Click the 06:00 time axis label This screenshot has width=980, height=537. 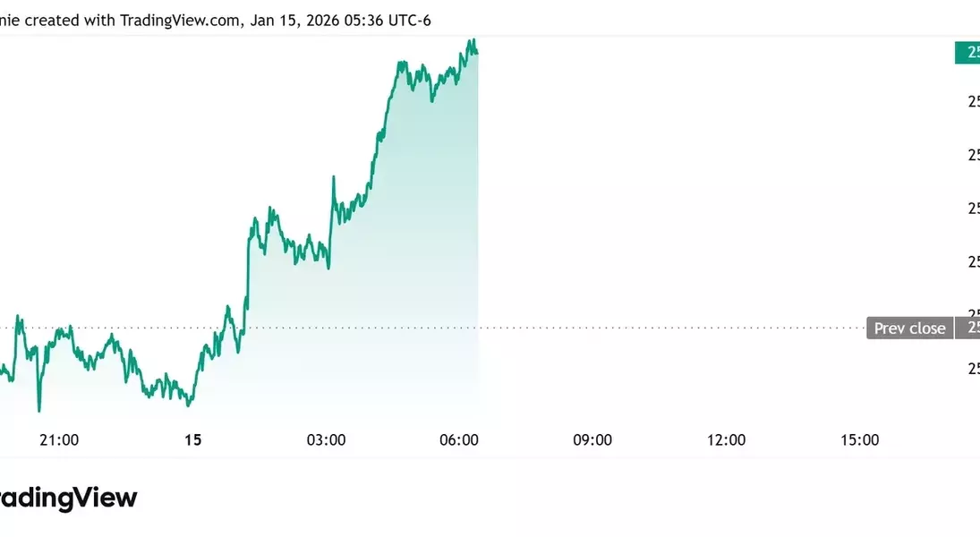tap(459, 439)
